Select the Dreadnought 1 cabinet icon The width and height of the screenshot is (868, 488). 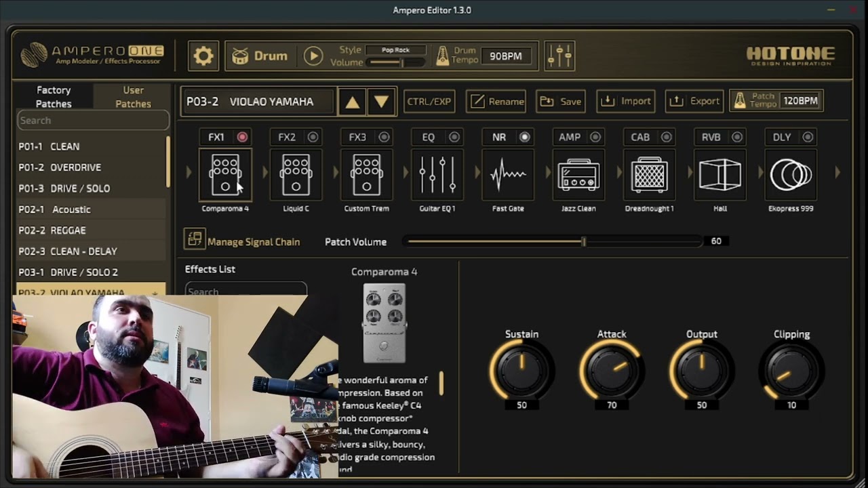[650, 176]
